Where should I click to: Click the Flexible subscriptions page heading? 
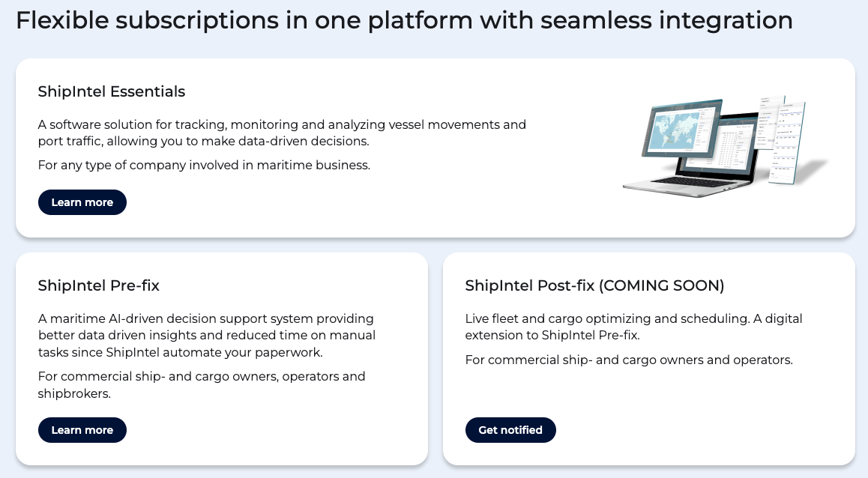coord(404,20)
